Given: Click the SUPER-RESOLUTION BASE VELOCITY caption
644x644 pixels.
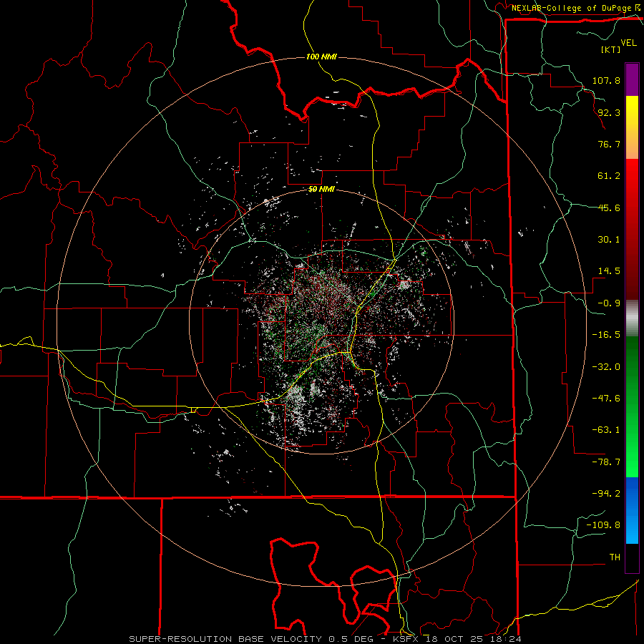Looking at the screenshot, I should (226, 639).
